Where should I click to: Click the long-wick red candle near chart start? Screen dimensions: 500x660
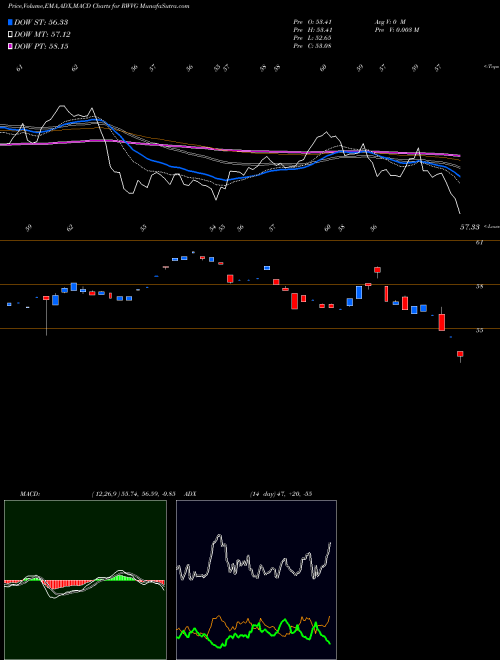[x=46, y=315]
